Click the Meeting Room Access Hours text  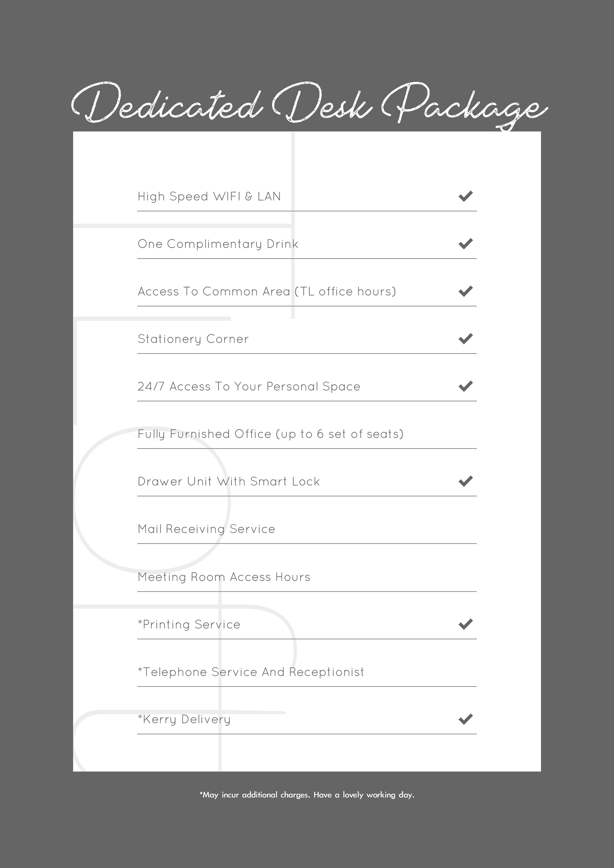224,577
